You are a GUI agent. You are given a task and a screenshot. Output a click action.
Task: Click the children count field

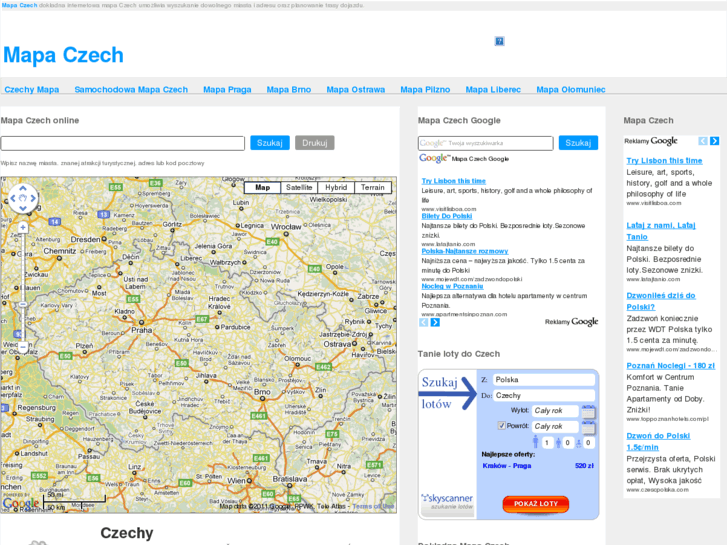click(568, 443)
